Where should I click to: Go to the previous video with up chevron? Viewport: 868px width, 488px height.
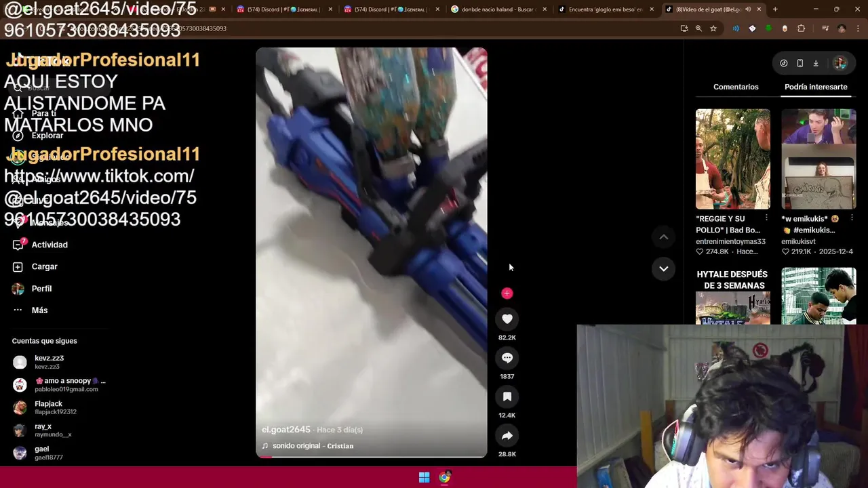coord(664,237)
